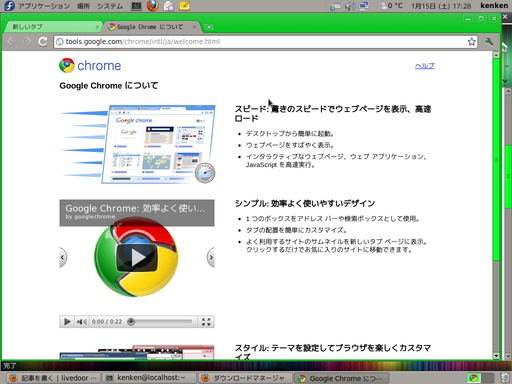Click the video seek slider handle

[131, 322]
